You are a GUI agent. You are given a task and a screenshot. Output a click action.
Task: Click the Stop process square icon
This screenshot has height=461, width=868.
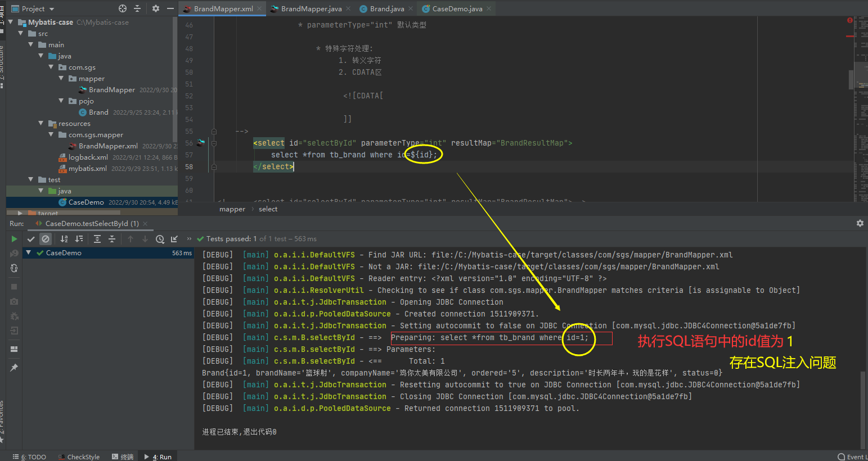(14, 287)
